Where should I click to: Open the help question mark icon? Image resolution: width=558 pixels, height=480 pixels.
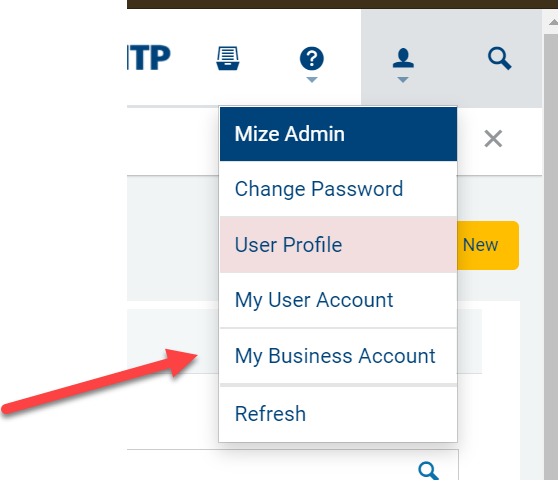(x=312, y=58)
